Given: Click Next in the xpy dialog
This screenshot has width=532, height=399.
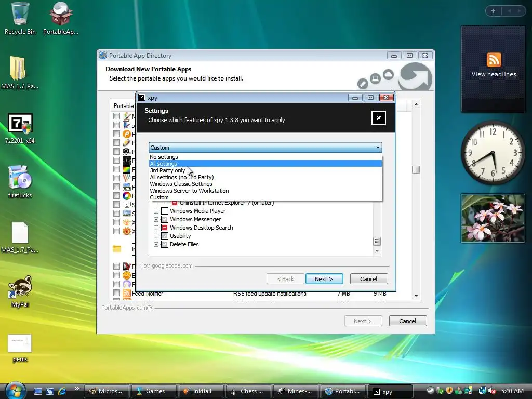Looking at the screenshot, I should point(324,279).
